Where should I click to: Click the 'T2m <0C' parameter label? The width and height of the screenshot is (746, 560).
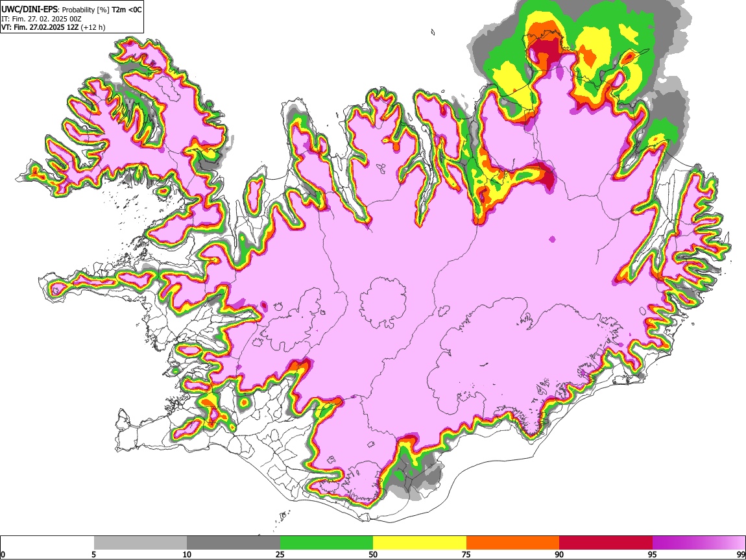tap(126, 10)
